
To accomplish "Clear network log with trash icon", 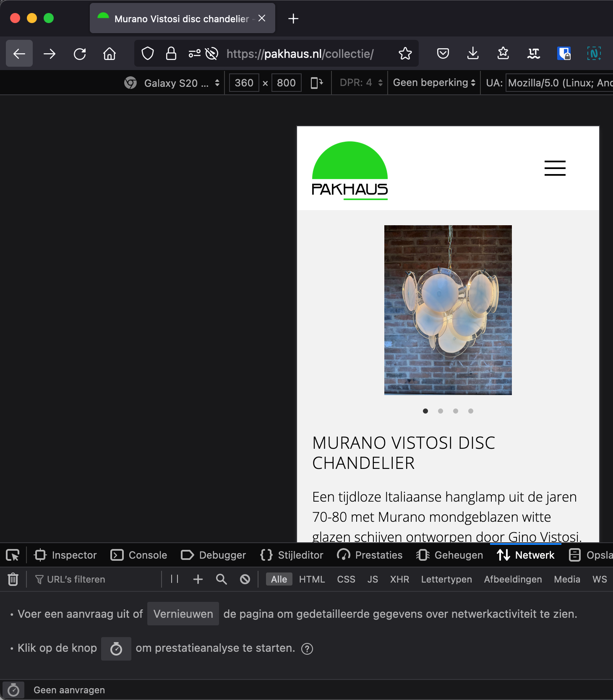I will (13, 579).
